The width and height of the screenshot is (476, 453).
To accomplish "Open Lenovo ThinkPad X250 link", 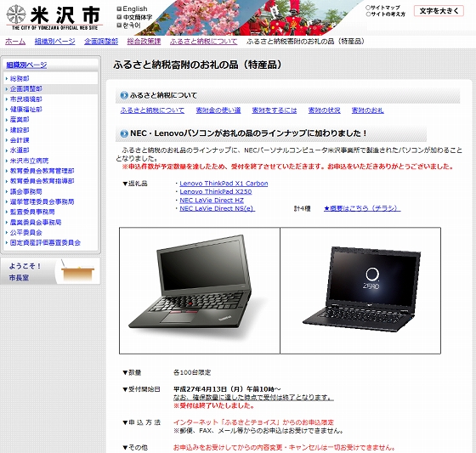I will pyautogui.click(x=216, y=191).
